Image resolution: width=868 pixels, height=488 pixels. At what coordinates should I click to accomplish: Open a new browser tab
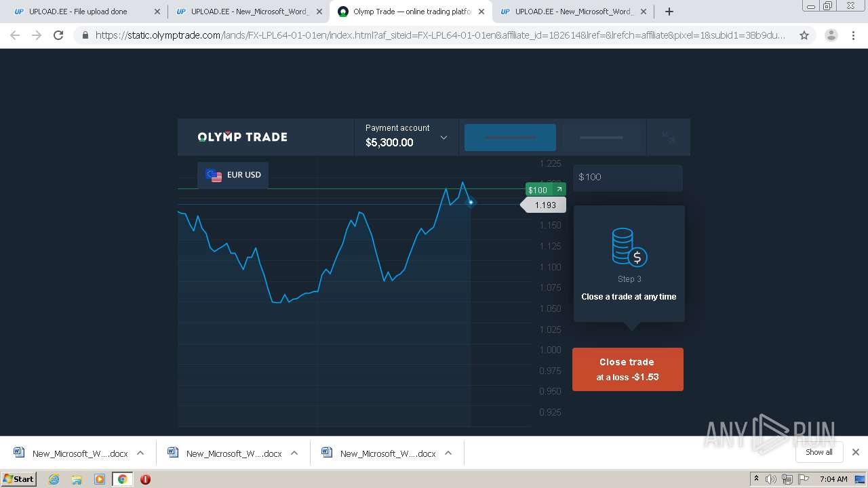coord(669,12)
